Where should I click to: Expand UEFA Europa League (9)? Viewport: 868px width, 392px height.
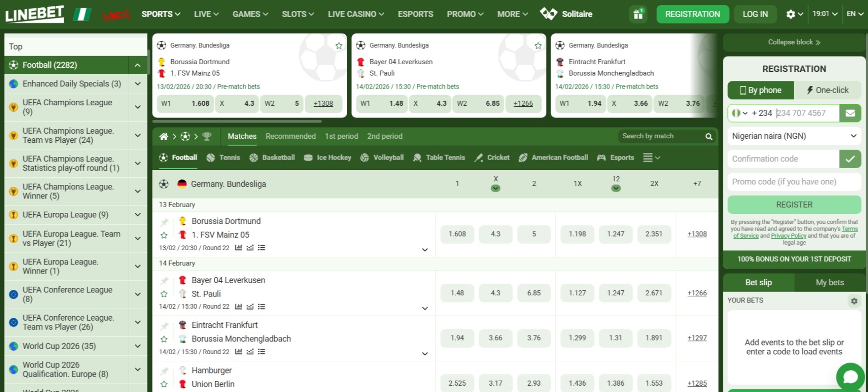pyautogui.click(x=137, y=215)
